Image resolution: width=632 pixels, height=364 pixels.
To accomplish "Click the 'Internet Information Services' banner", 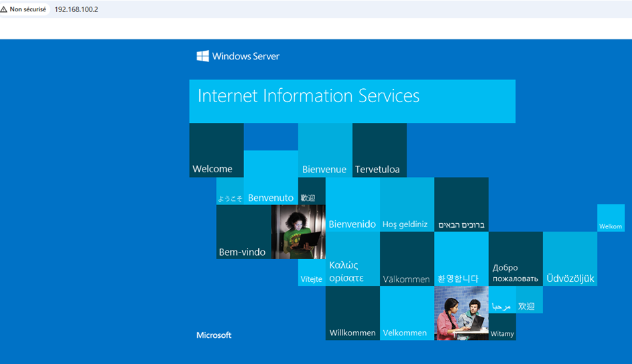I will 352,101.
